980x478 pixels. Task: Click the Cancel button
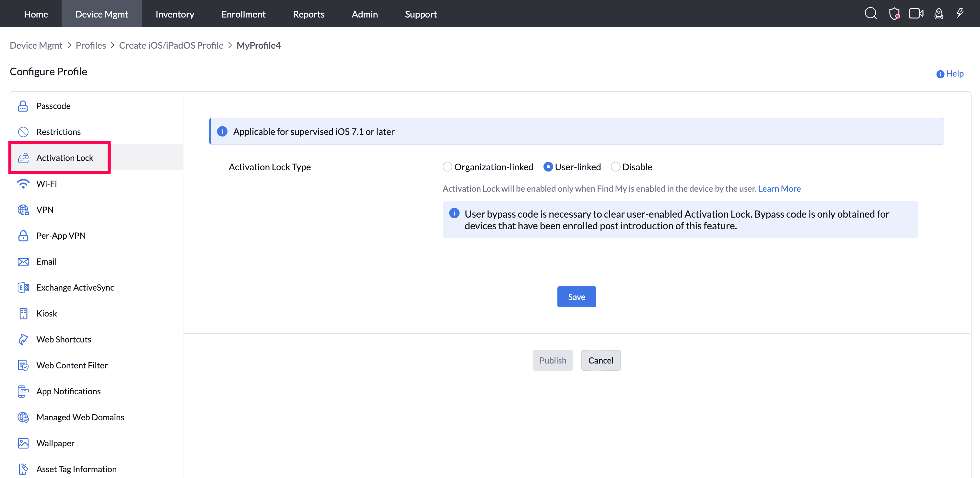click(601, 360)
